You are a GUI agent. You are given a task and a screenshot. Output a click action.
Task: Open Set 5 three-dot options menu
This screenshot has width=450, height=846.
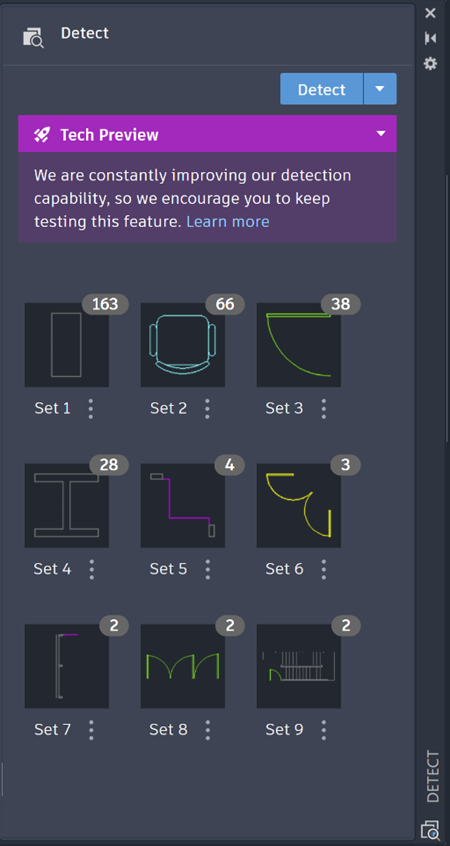pyautogui.click(x=208, y=569)
